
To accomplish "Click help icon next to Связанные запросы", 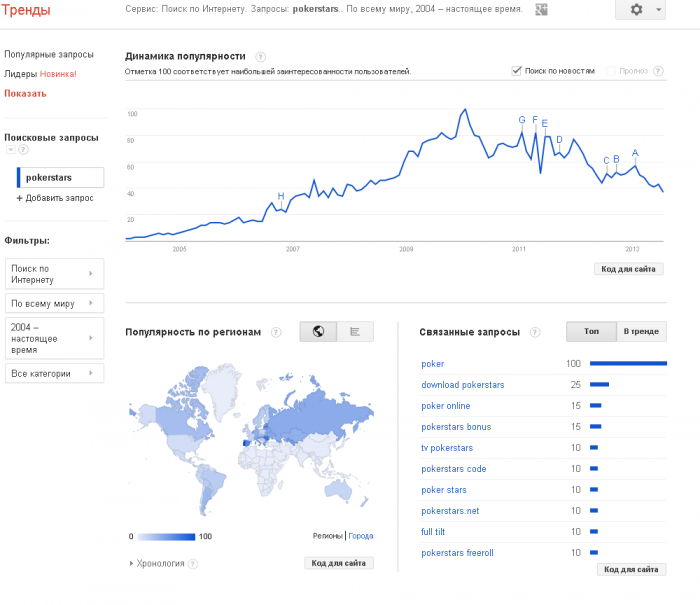I will (x=535, y=332).
